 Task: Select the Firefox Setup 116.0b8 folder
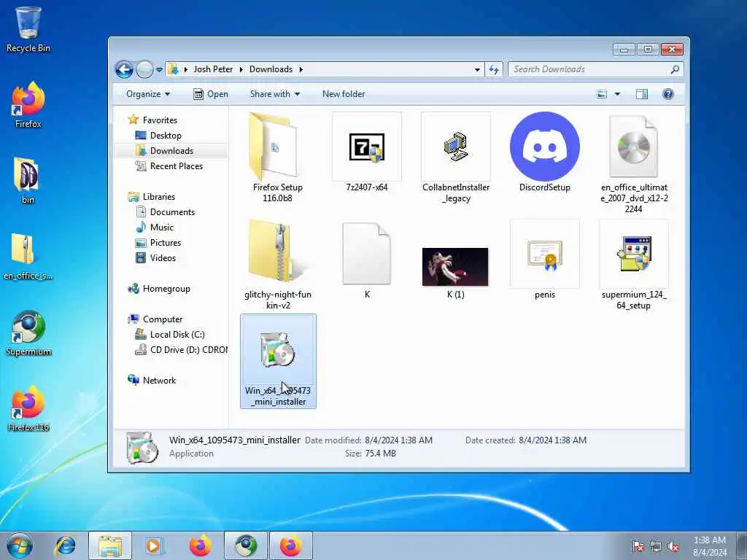click(x=278, y=157)
